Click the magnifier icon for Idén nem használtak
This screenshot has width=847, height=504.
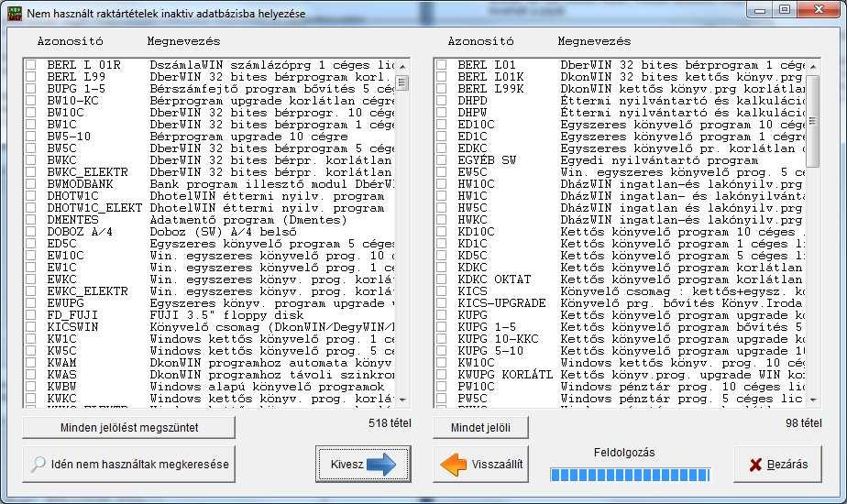click(38, 464)
